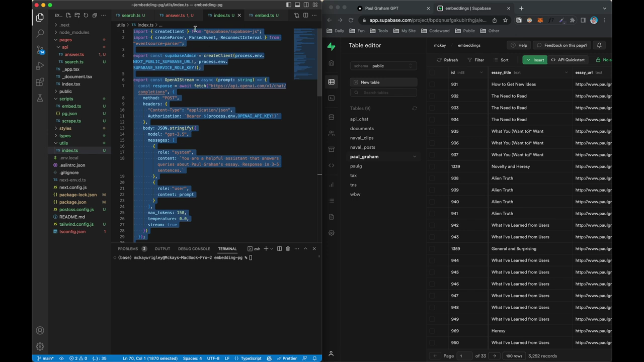Open Supabase Storage icon in sidebar
The image size is (644, 362).
(331, 149)
